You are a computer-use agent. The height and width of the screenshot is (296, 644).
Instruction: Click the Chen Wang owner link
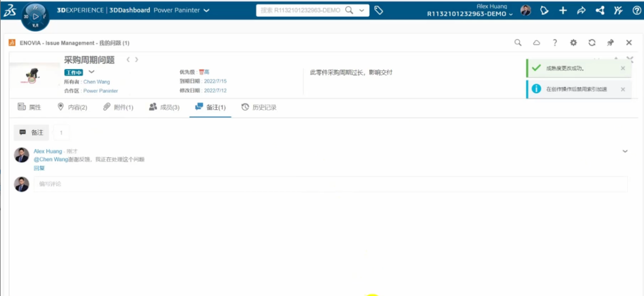(97, 82)
